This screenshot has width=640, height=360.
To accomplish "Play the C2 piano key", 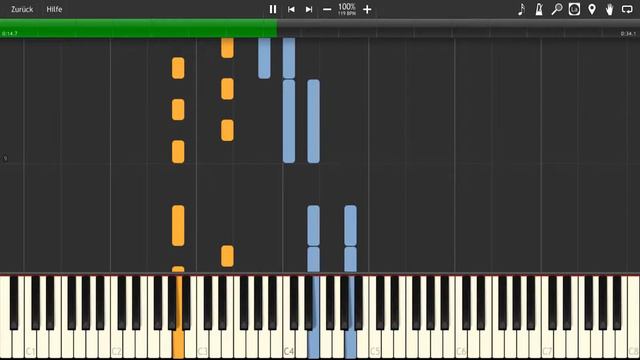I will pyautogui.click(x=116, y=343).
